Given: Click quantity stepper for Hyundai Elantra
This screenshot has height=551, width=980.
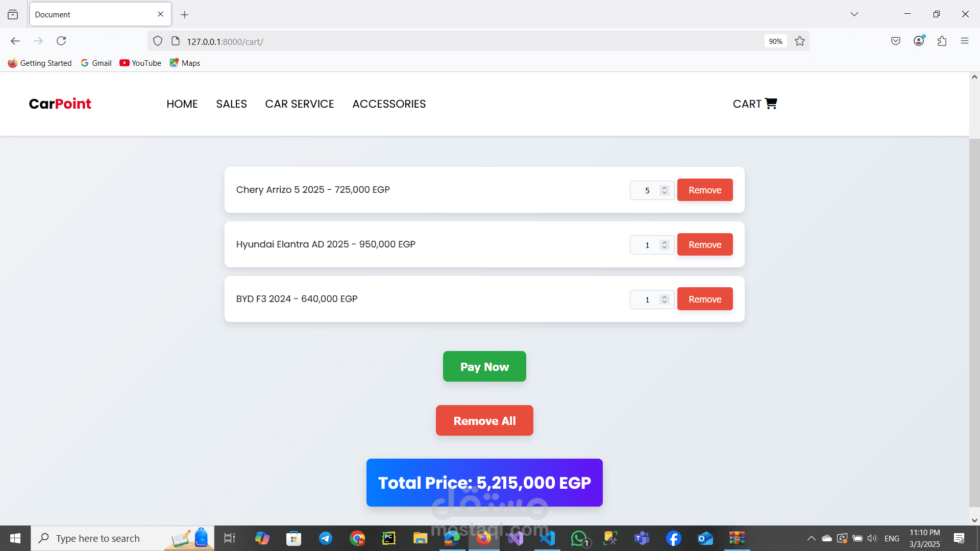Looking at the screenshot, I should [x=664, y=245].
